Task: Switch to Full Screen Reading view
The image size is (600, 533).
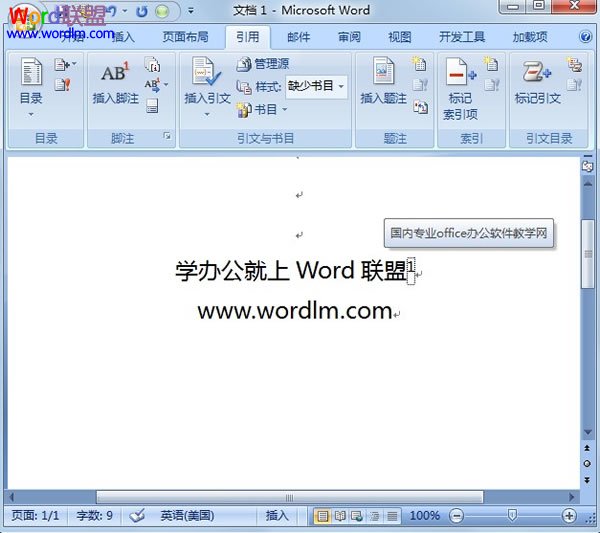Action: [340, 516]
